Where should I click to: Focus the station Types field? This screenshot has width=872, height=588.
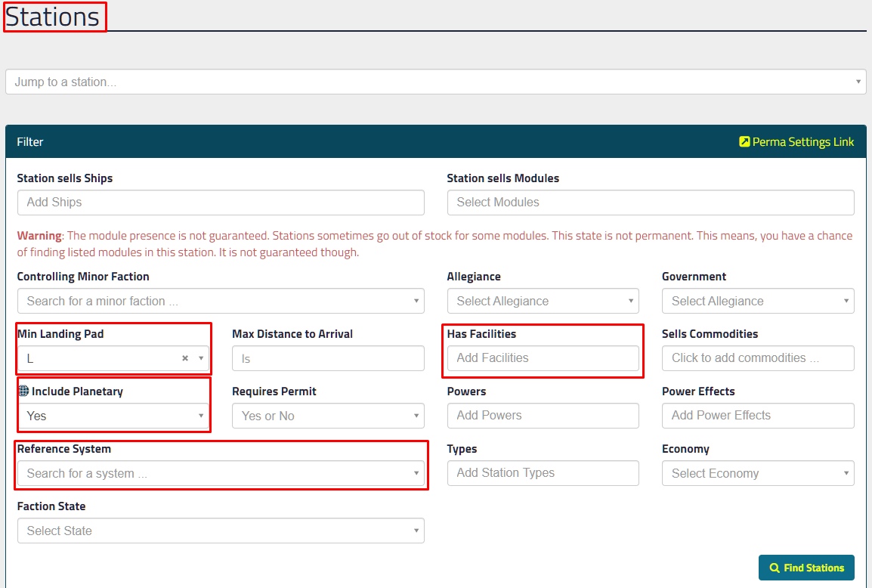(543, 473)
